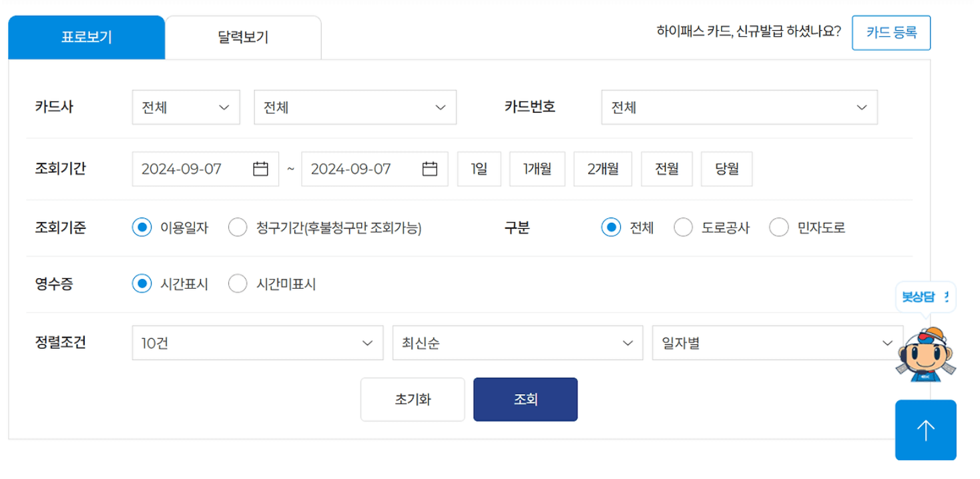Viewport: 980px width, 479px height.
Task: Click the scroll-to-top arrow icon
Action: [925, 430]
